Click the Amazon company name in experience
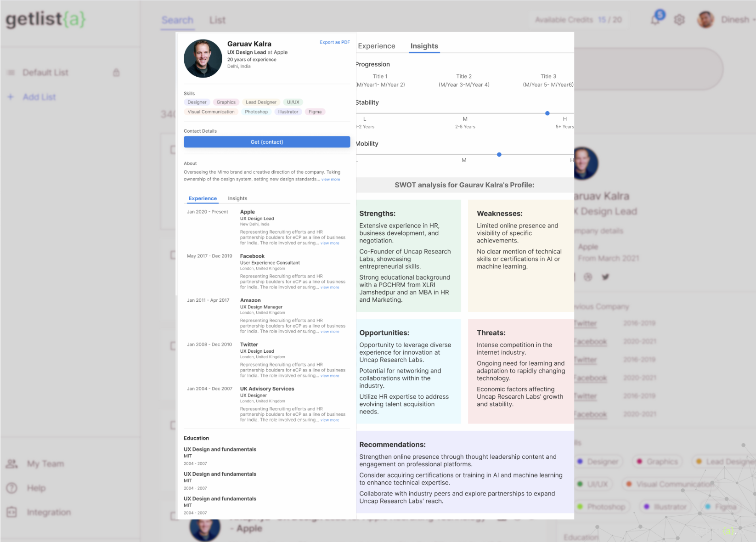 click(x=250, y=300)
